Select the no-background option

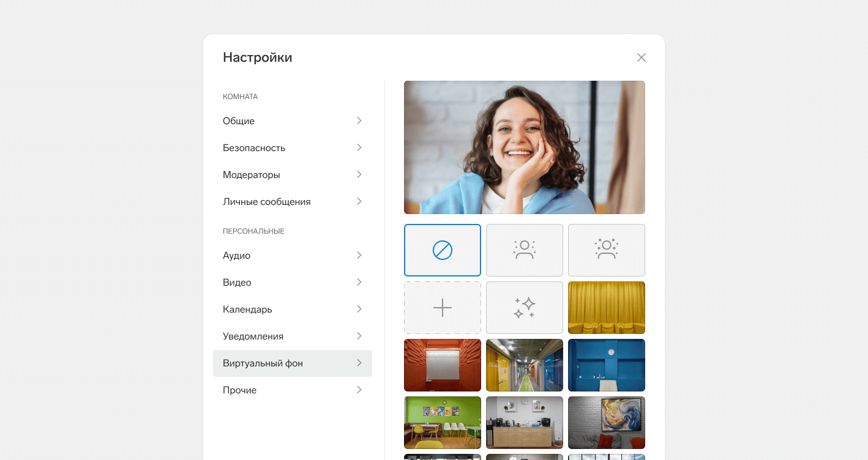tap(443, 250)
